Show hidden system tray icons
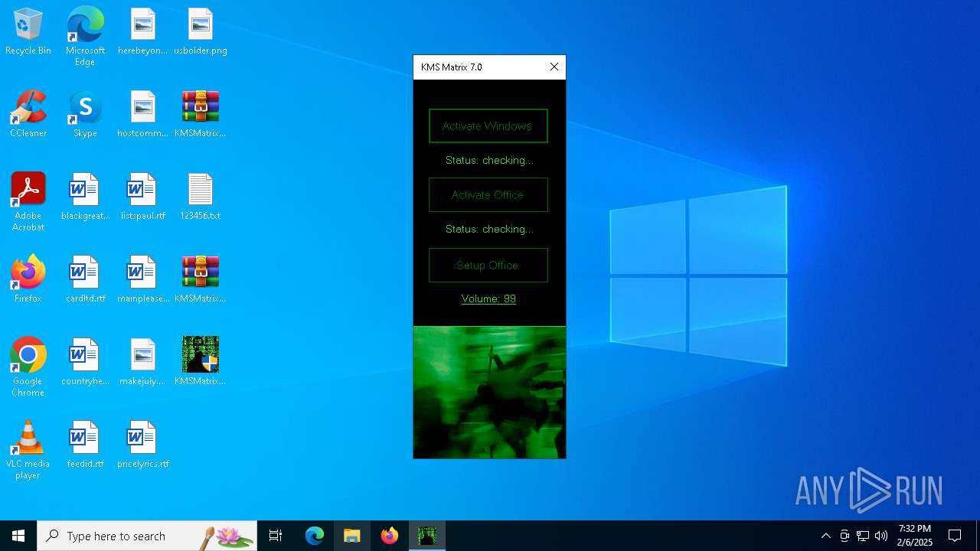Screen dimensions: 980x551 pos(825,536)
